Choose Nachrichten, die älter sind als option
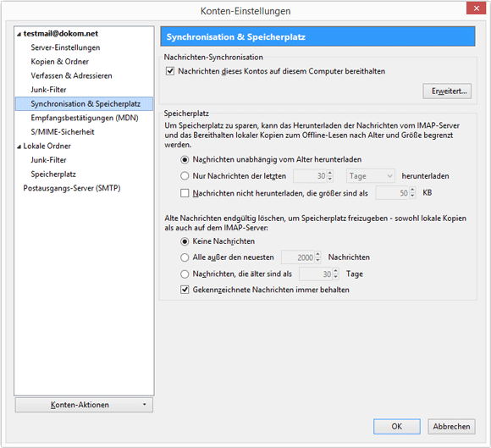The image size is (491, 448). (185, 274)
